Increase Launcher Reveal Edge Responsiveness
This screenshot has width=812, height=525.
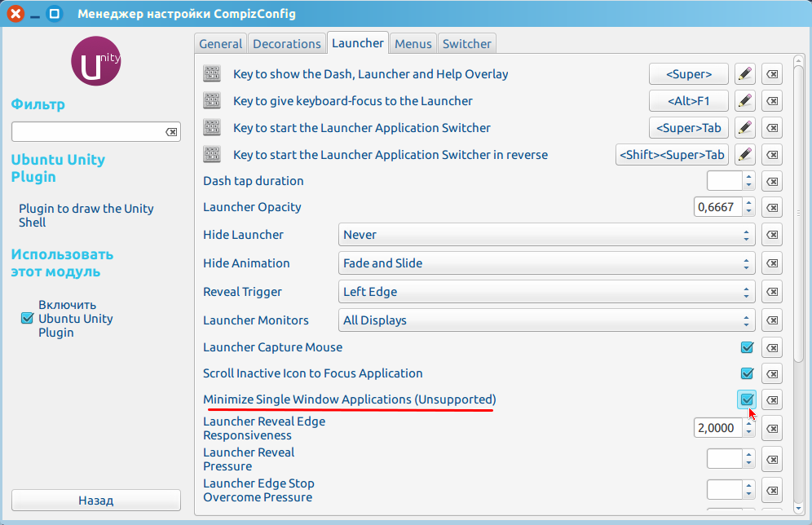click(x=749, y=424)
